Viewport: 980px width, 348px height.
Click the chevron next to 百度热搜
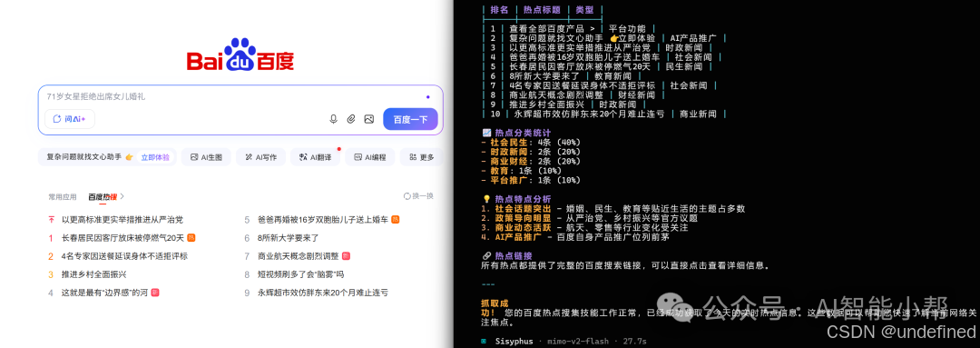pos(122,196)
